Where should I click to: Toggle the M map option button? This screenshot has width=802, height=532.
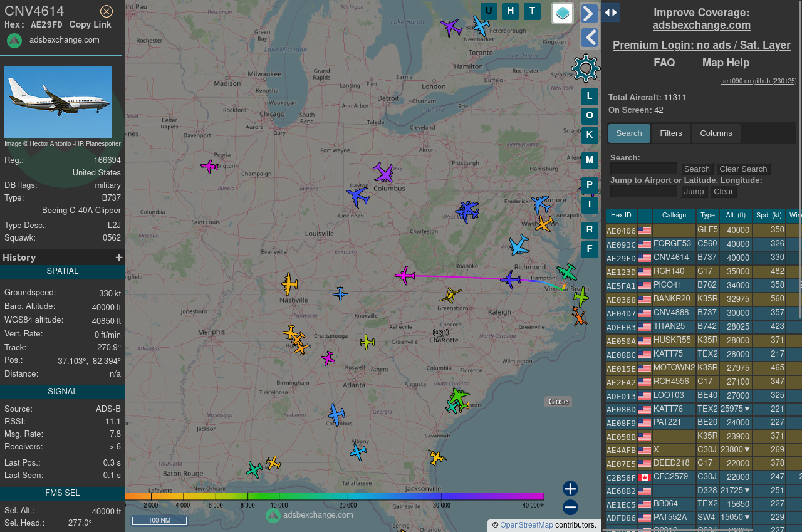click(x=590, y=160)
